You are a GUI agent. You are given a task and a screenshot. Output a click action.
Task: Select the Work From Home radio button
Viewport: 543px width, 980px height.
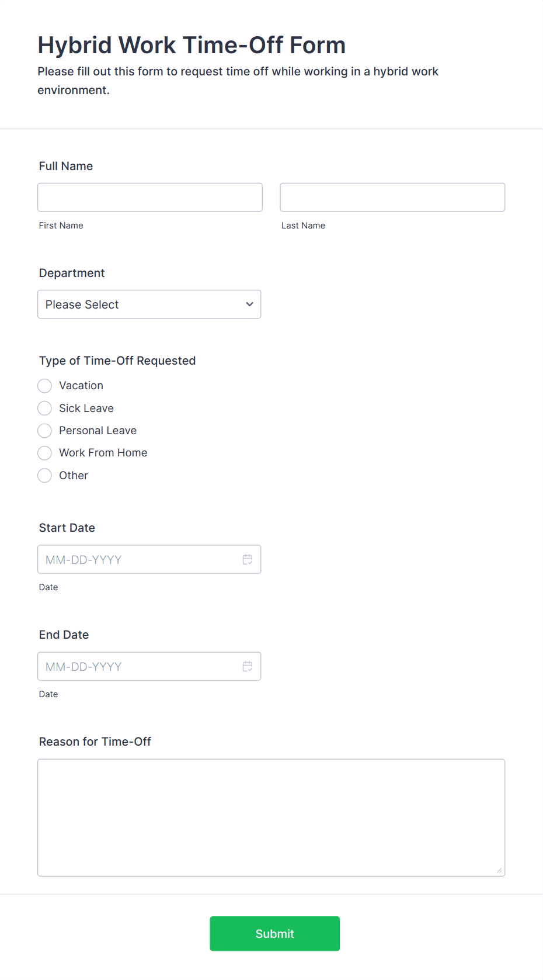tap(44, 453)
